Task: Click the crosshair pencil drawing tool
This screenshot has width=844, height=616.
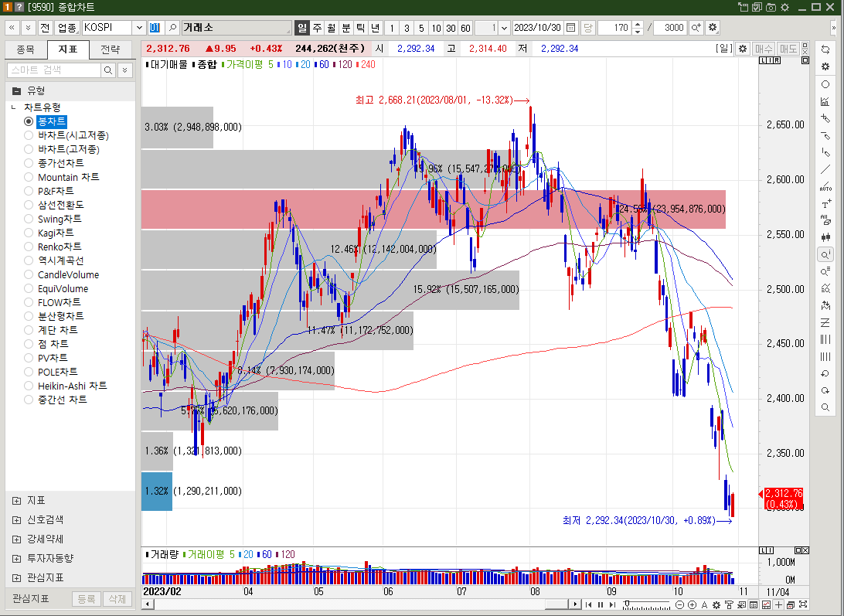Action: pos(825,118)
